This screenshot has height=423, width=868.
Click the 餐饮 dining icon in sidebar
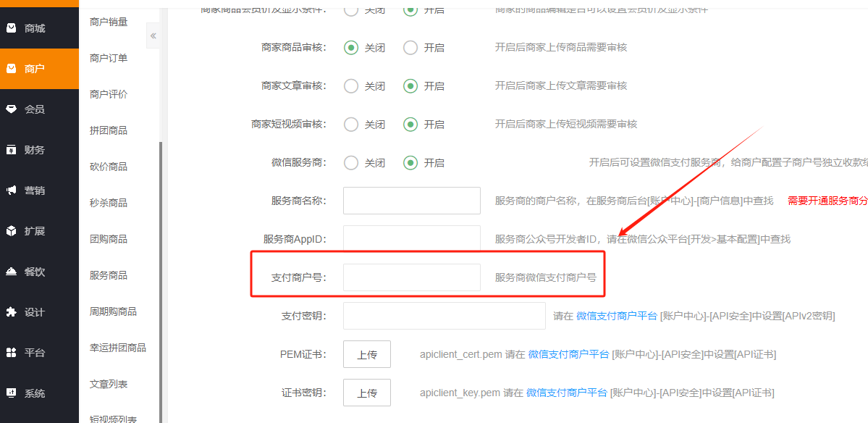[11, 272]
